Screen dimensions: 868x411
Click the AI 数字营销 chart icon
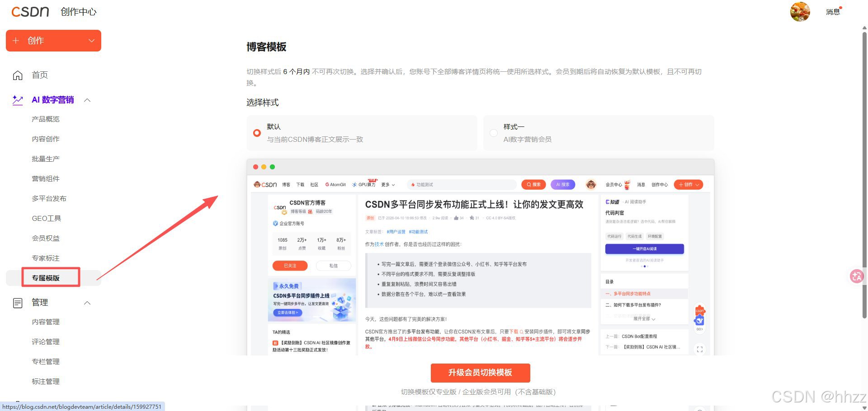(x=18, y=100)
